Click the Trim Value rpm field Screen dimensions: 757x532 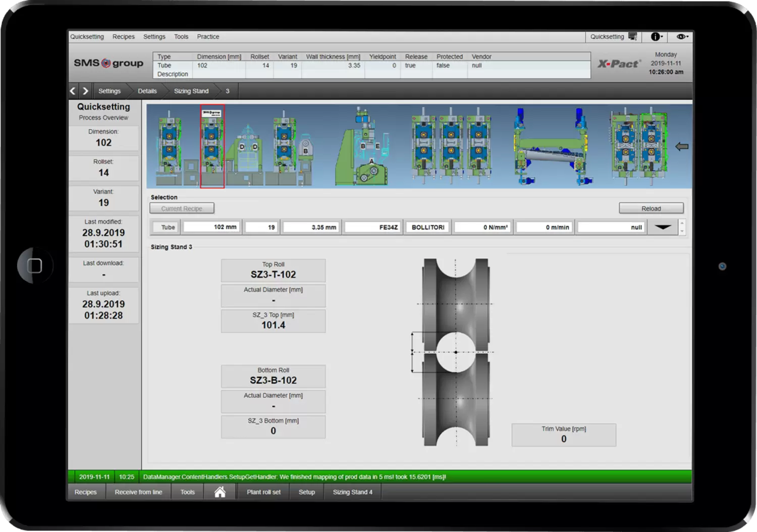[x=564, y=435]
